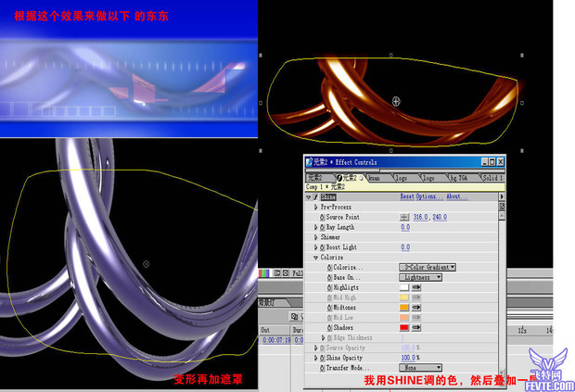
Task: Toggle the Colorize stopwatch keyframing
Action: (x=329, y=267)
